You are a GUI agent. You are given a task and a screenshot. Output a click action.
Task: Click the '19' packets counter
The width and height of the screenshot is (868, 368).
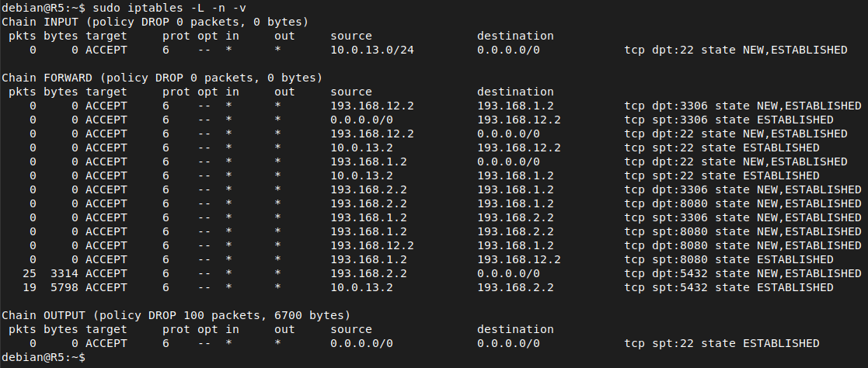(x=30, y=287)
